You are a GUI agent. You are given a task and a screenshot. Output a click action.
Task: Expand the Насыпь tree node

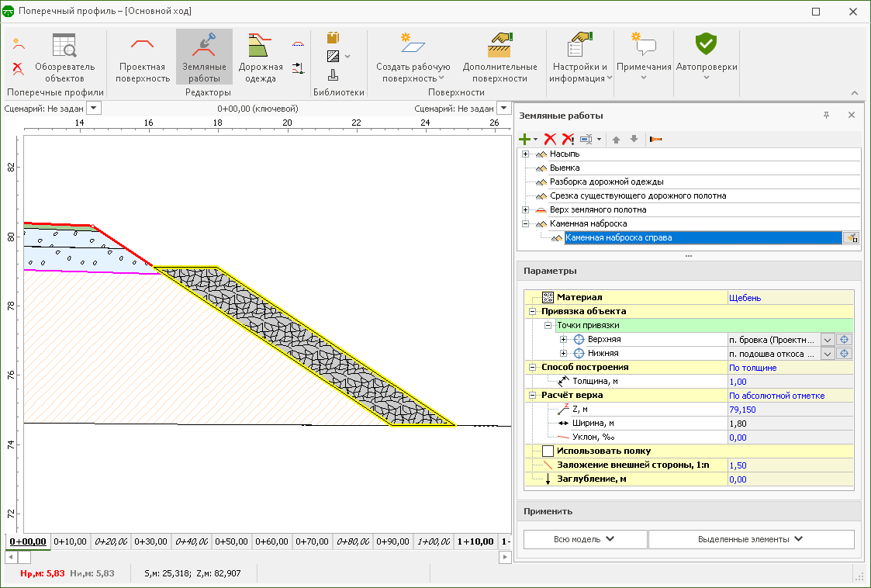tap(526, 154)
